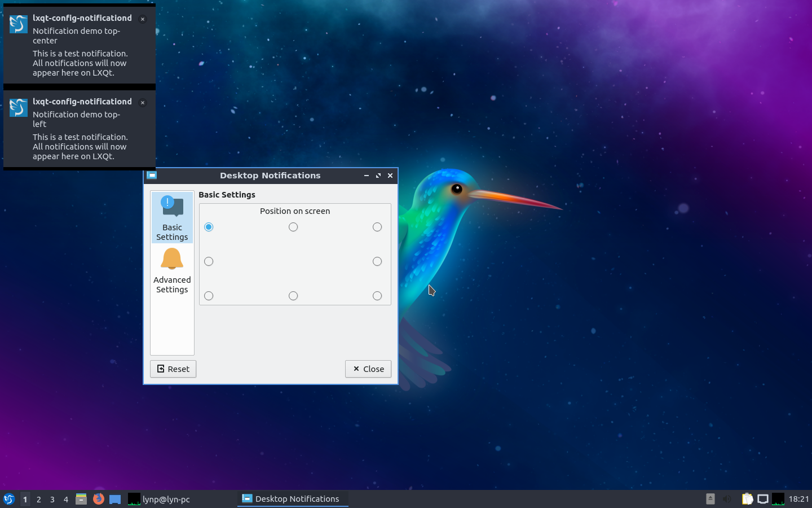
Task: Launch Firefox from the panel
Action: click(x=98, y=499)
